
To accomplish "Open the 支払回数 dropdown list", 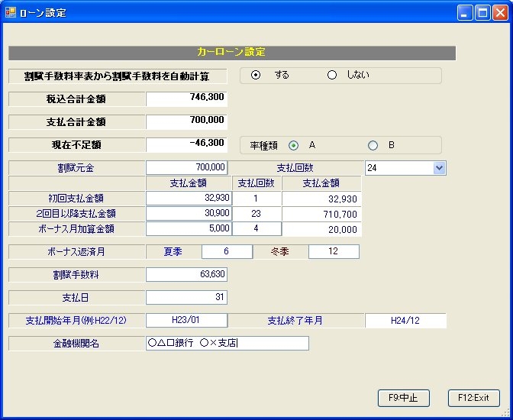I will pyautogui.click(x=439, y=168).
